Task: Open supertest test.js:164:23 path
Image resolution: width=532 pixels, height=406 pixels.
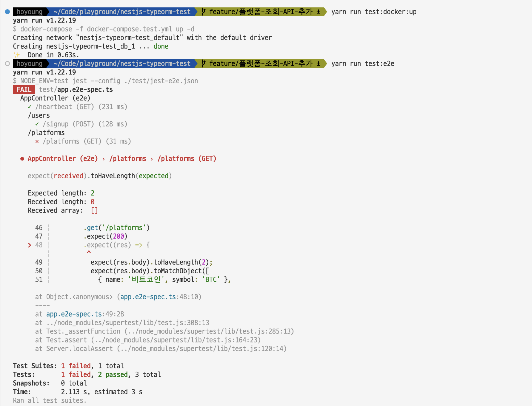Action: [x=176, y=340]
